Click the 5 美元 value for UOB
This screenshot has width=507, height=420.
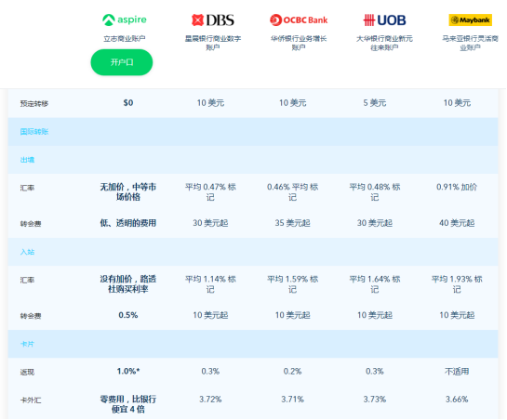point(374,103)
